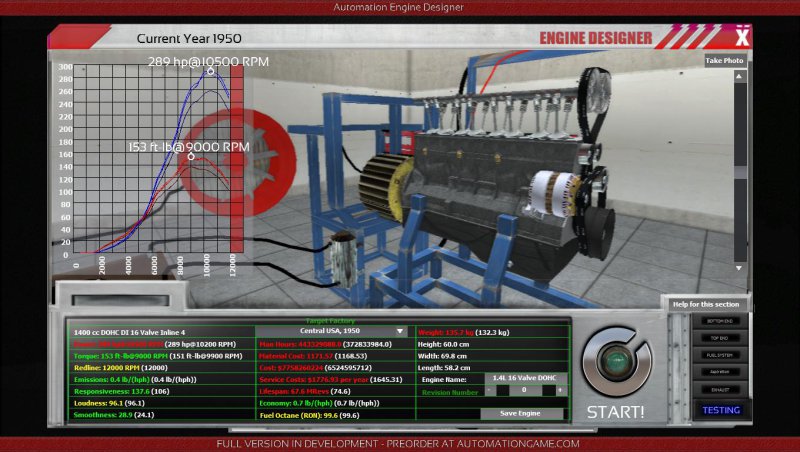Screen dimensions: 800x452
Task: Select the Fuel System tab
Action: [x=719, y=354]
